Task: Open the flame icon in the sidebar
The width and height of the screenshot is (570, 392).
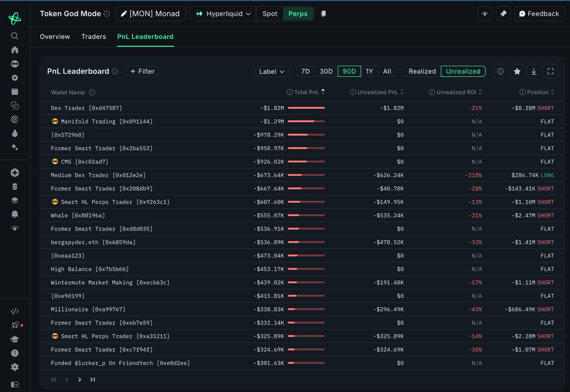Action: 15,133
